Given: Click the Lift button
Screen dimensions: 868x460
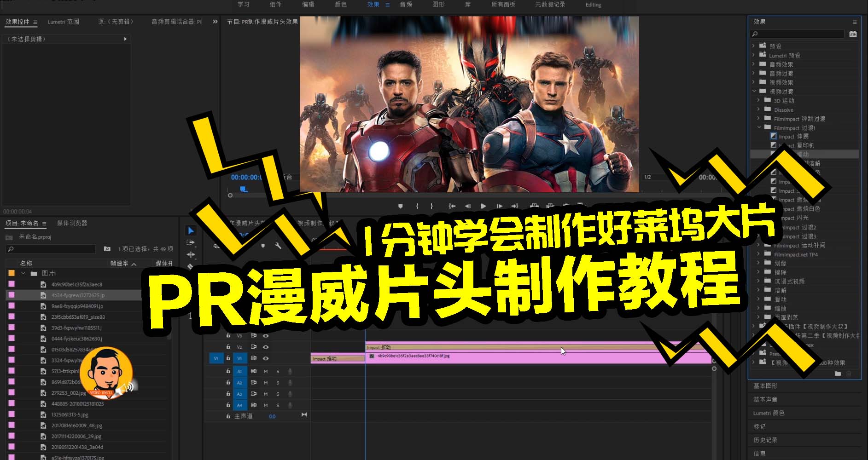Looking at the screenshot, I should coord(534,206).
